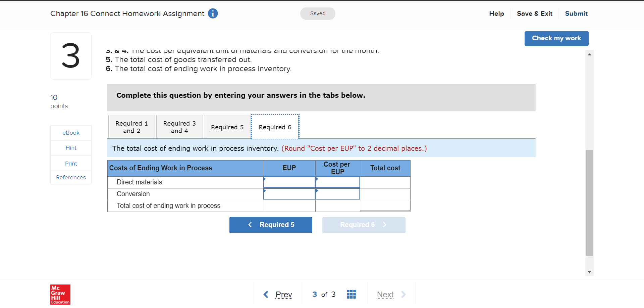This screenshot has width=644, height=308.
Task: Click the Total cost field for Direct materials
Action: coord(385,182)
